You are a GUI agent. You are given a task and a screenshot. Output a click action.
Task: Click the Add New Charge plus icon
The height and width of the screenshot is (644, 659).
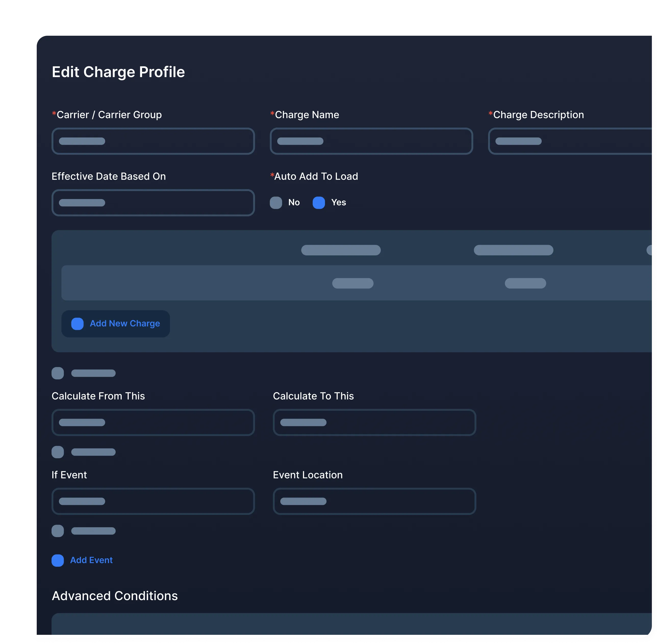pos(77,324)
